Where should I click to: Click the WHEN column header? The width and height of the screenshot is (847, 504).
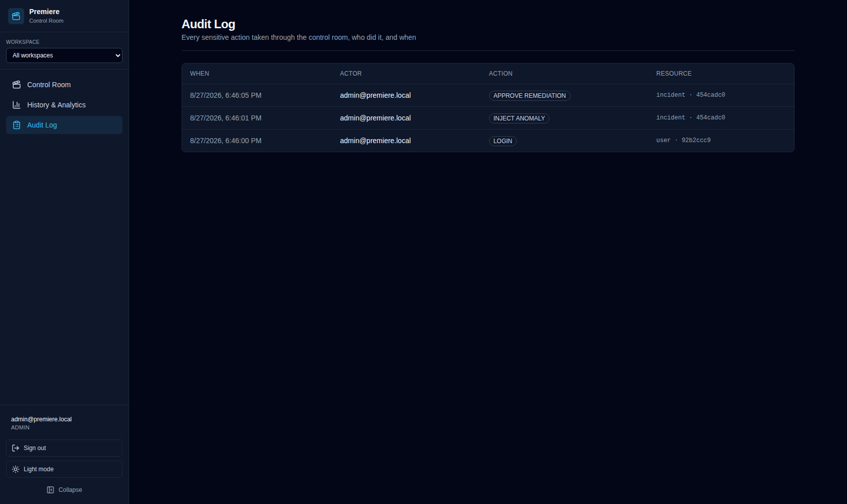tap(200, 74)
